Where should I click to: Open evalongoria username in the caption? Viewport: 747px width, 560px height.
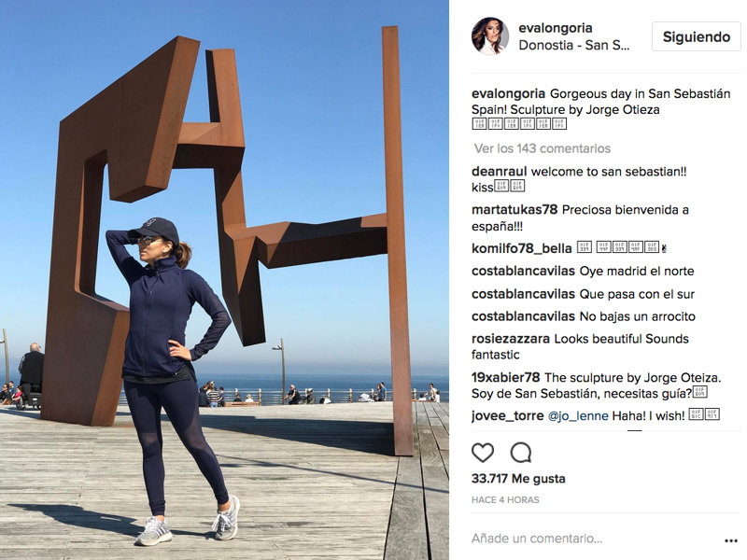pos(508,94)
